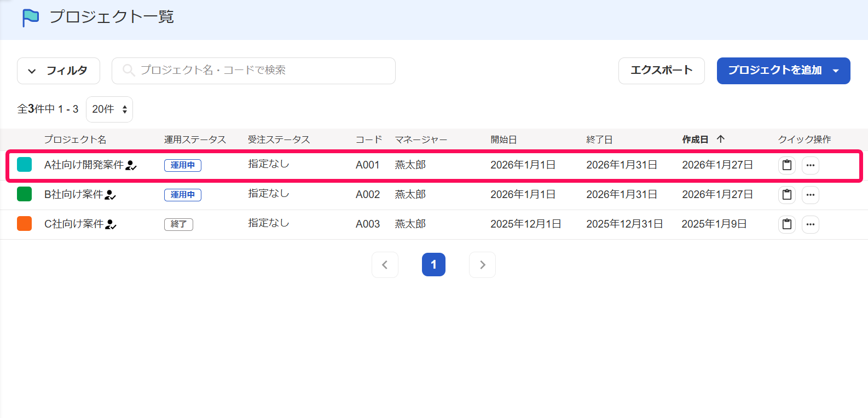Open the 20件 page size dropdown
The width and height of the screenshot is (868, 418).
click(x=109, y=109)
